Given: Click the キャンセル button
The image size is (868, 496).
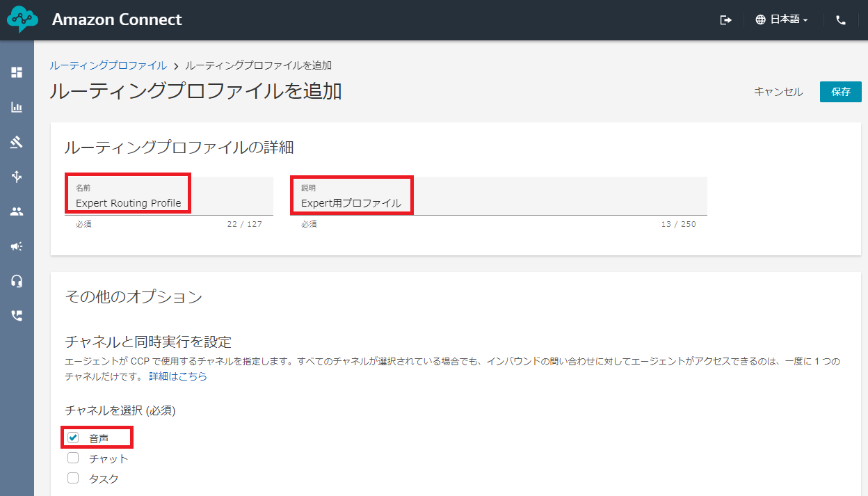Looking at the screenshot, I should pos(778,92).
